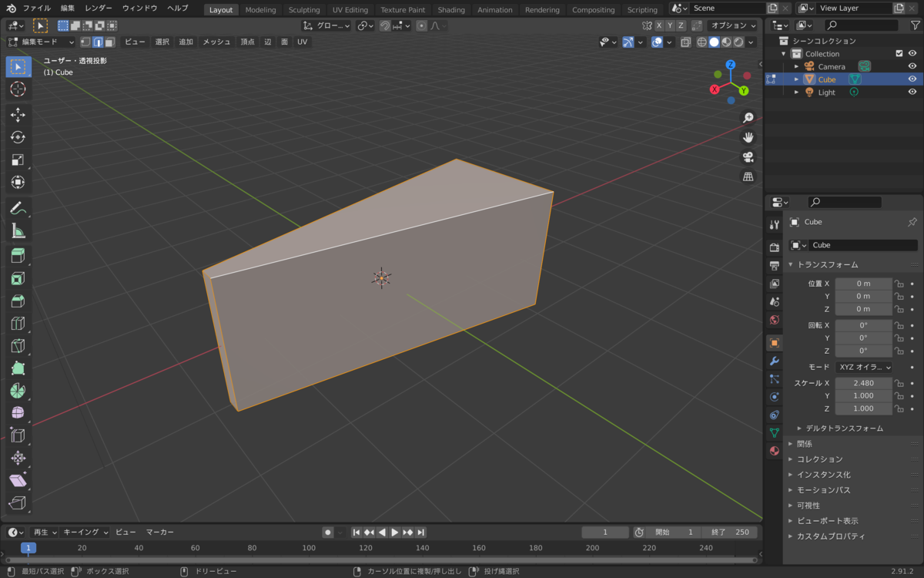The height and width of the screenshot is (578, 924).
Task: Choose the Bevel tool
Action: point(18,301)
